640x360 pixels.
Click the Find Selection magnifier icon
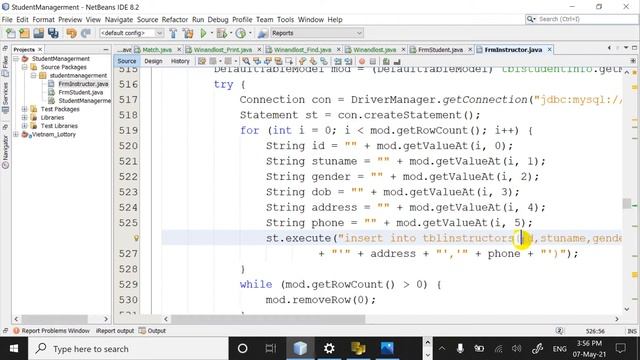(x=246, y=61)
